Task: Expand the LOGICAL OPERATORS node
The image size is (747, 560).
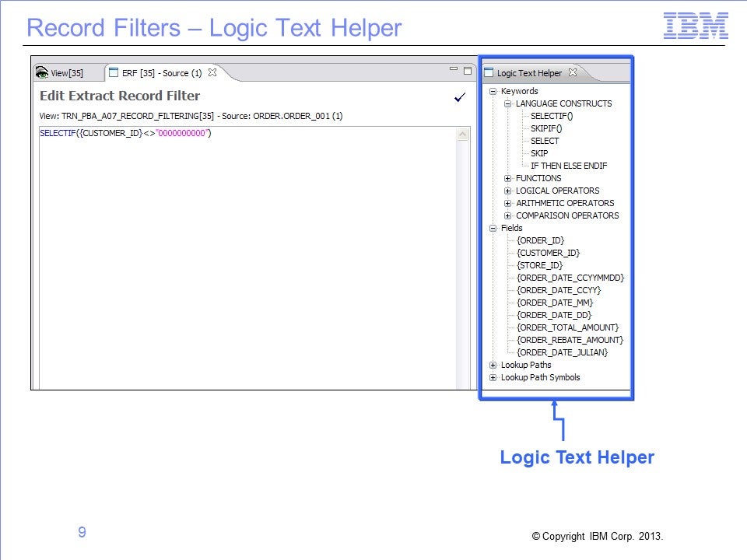Action: (508, 191)
